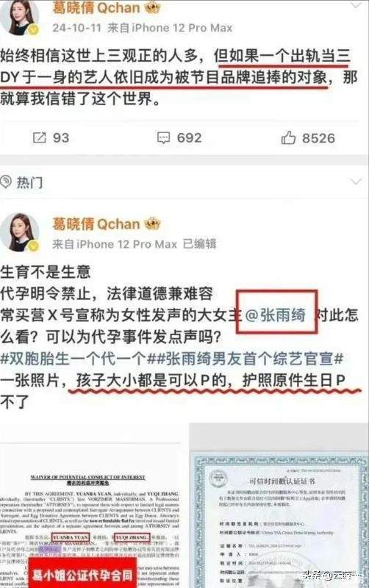Open second post's profile avatar
The width and height of the screenshot is (369, 588).
point(20,232)
